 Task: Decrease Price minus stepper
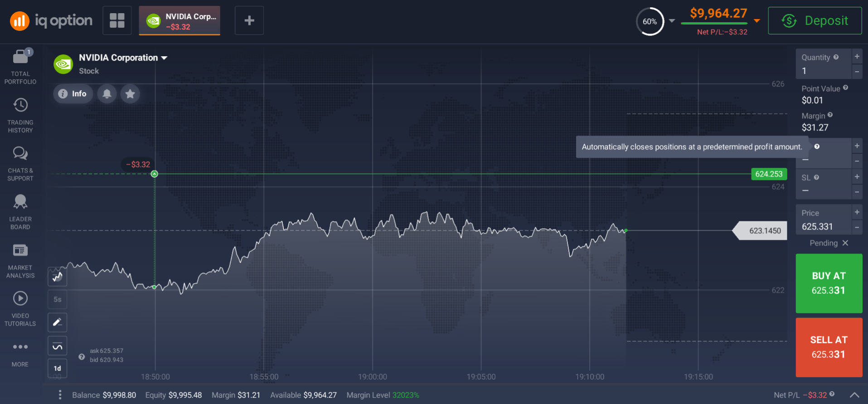coord(857,227)
